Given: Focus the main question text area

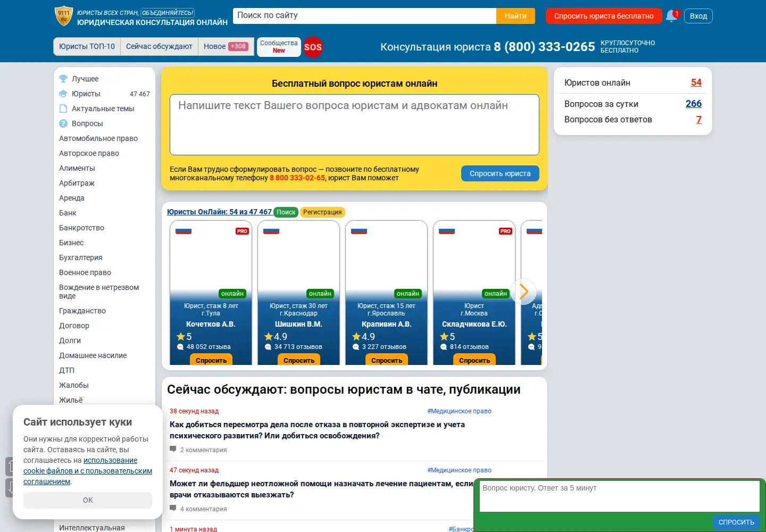Looking at the screenshot, I should pos(354,124).
